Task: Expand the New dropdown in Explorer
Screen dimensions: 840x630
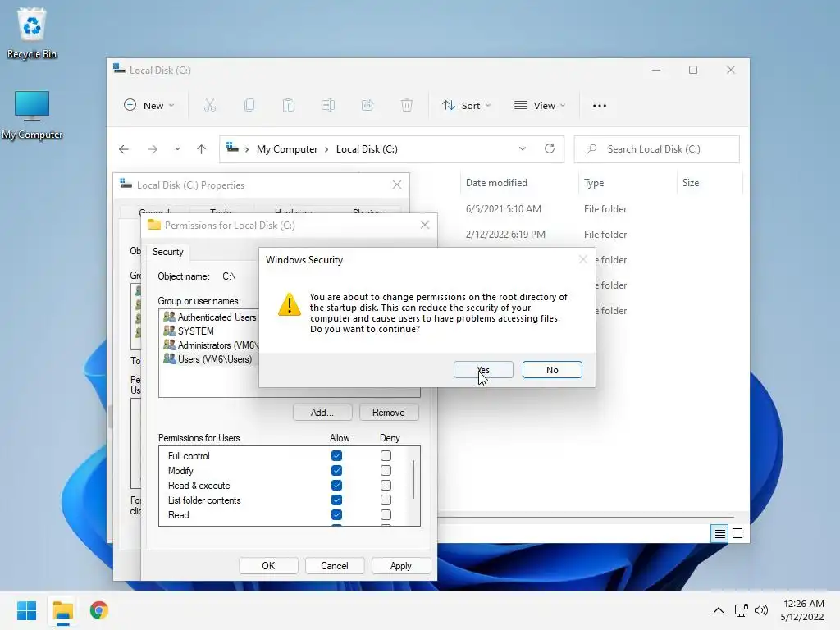Action: click(149, 106)
